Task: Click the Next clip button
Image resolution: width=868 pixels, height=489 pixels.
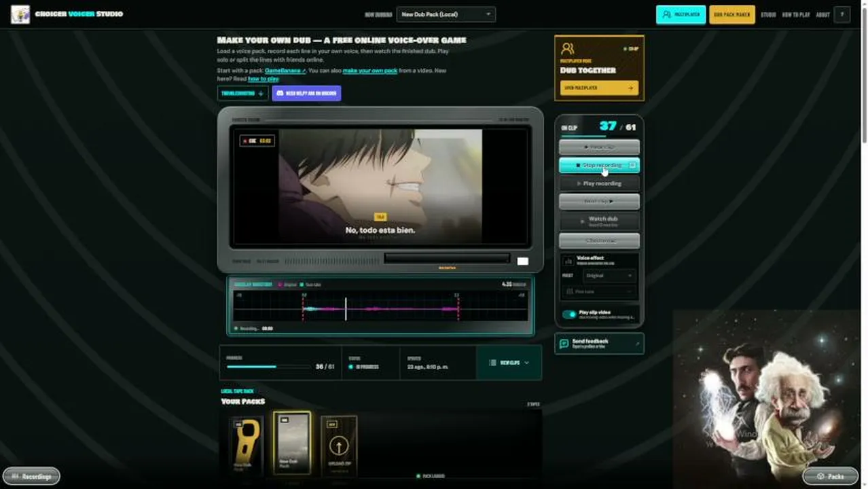Action: tap(599, 201)
